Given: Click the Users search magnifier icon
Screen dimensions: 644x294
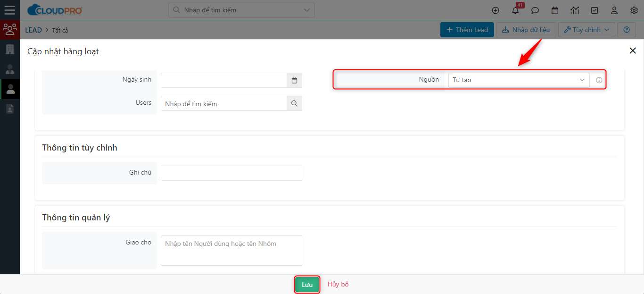Looking at the screenshot, I should [294, 103].
